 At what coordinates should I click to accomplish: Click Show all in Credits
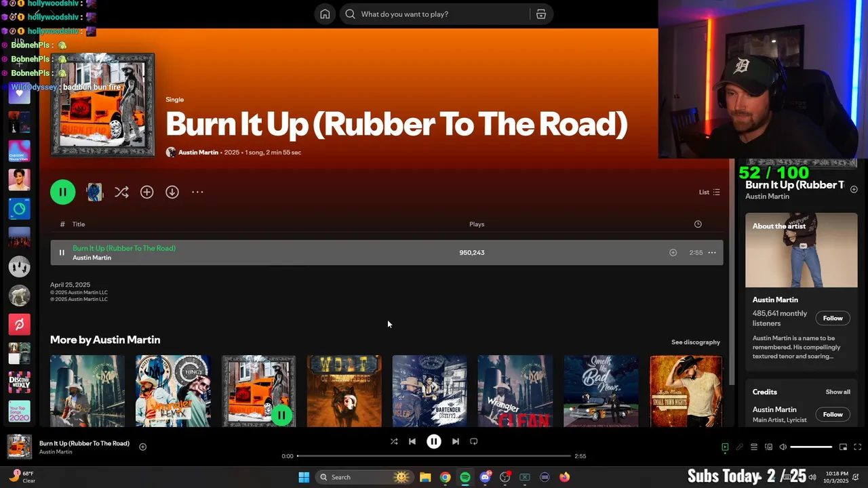(837, 392)
